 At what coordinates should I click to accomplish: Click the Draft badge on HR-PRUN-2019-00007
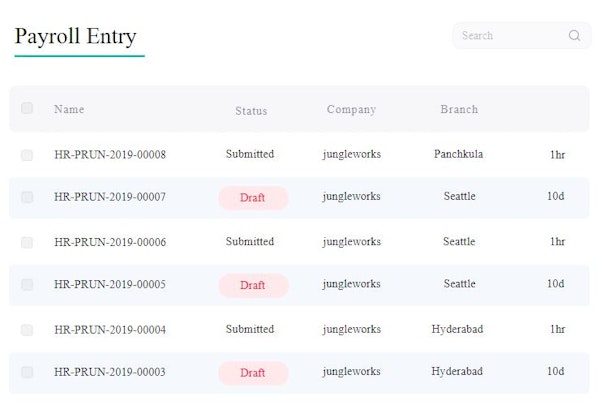[252, 198]
